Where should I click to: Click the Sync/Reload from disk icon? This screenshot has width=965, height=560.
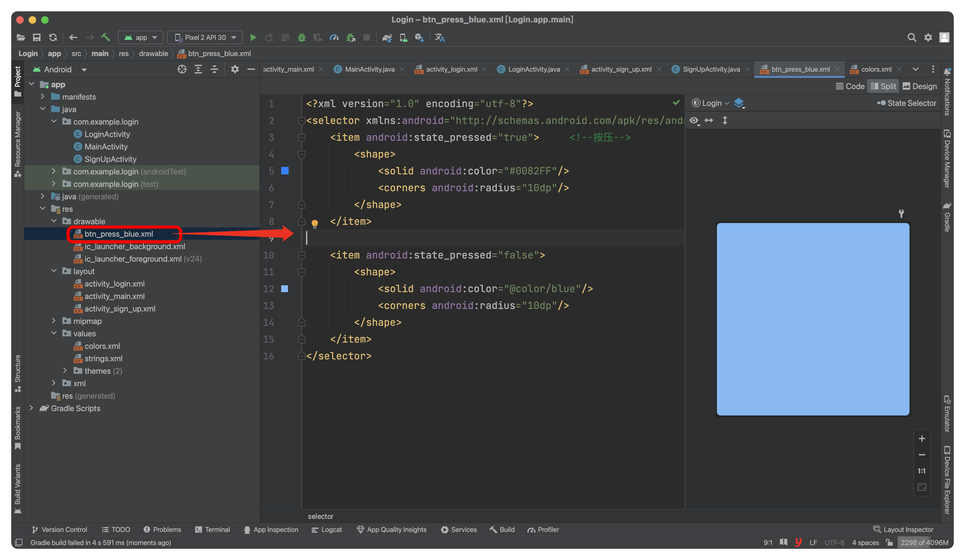click(x=53, y=37)
